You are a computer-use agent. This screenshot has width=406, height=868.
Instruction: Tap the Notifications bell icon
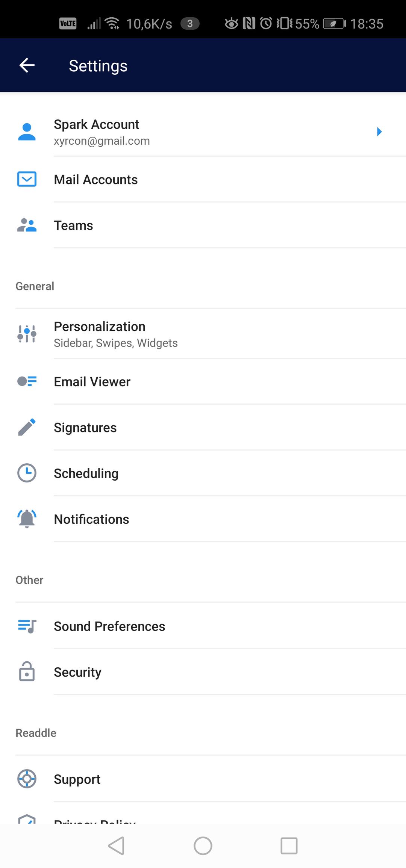click(27, 519)
